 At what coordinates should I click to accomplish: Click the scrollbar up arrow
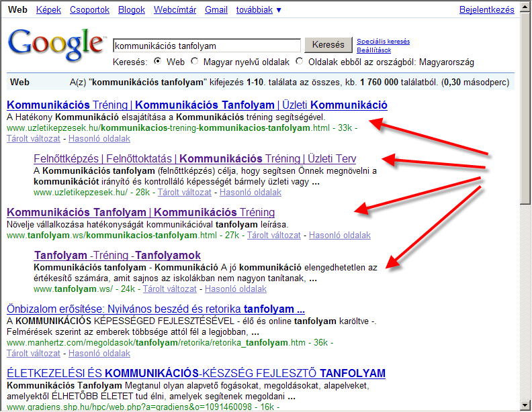click(525, 7)
